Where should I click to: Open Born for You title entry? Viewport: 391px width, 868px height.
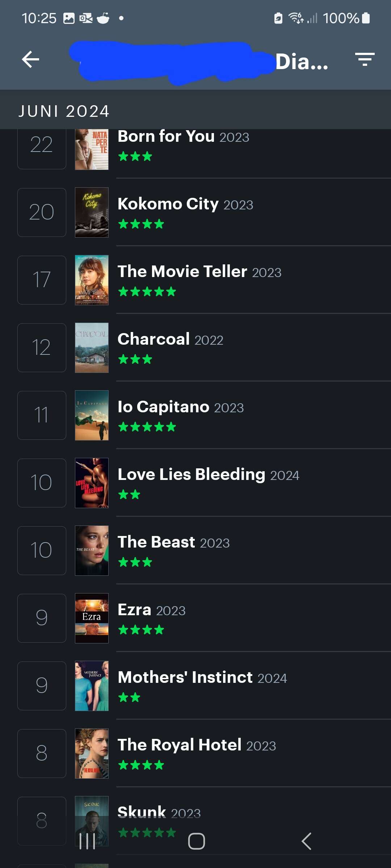[183, 137]
